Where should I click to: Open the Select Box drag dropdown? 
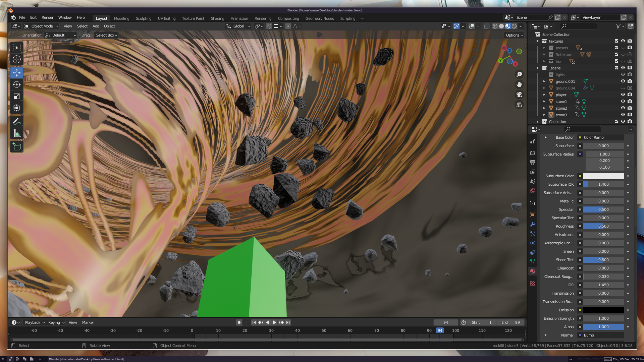106,35
